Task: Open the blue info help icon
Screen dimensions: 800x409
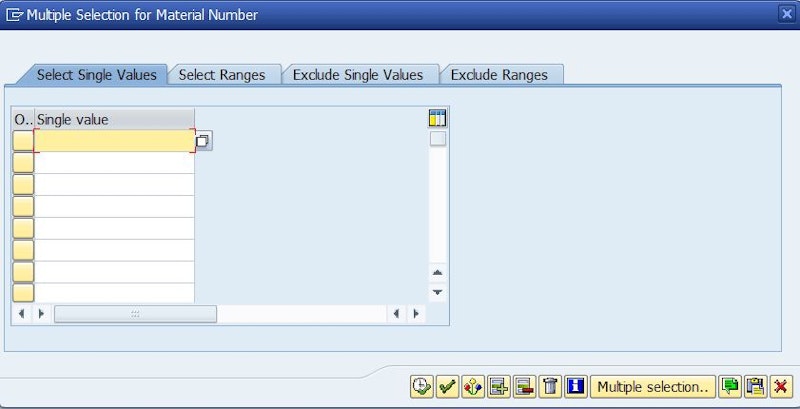Action: coord(575,386)
